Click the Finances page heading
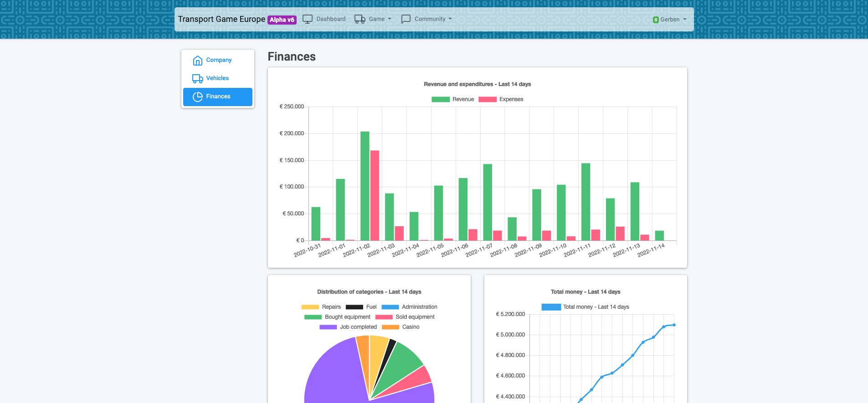Screen dimensions: 868x403 (x=292, y=56)
